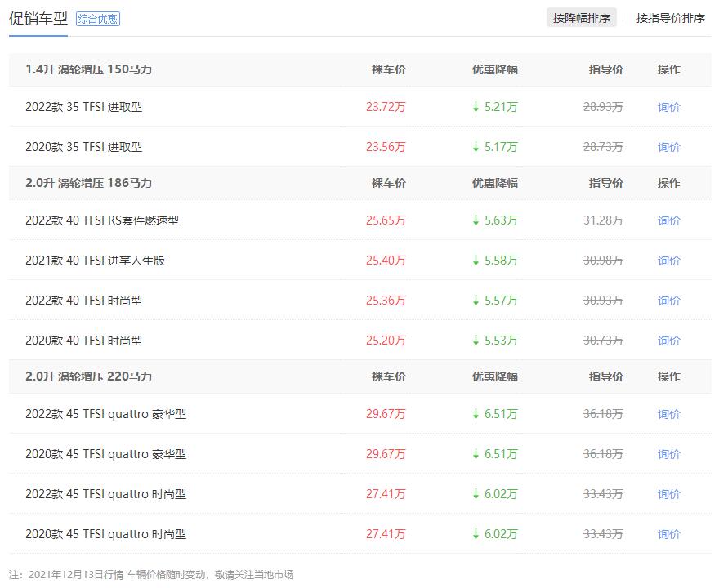Click 询价 for 2020款 45 TFSI quattro 豪华型

coord(669,454)
